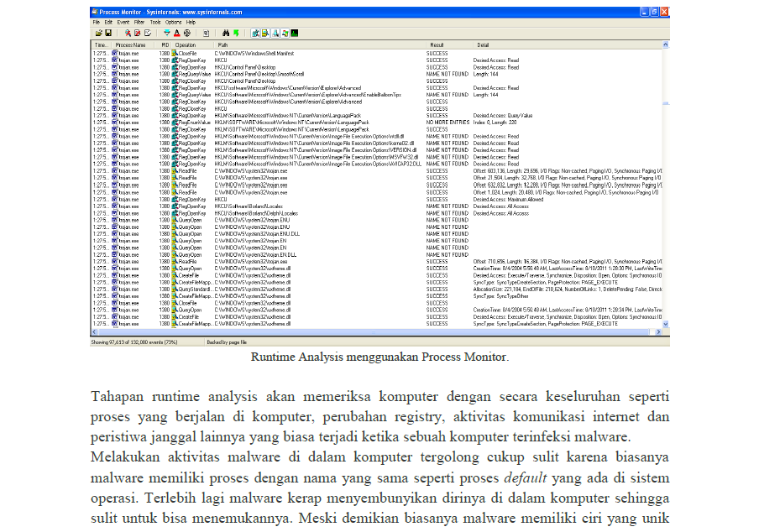
Task: Select the Execution Options\VERSION.dll row
Action: (377, 150)
